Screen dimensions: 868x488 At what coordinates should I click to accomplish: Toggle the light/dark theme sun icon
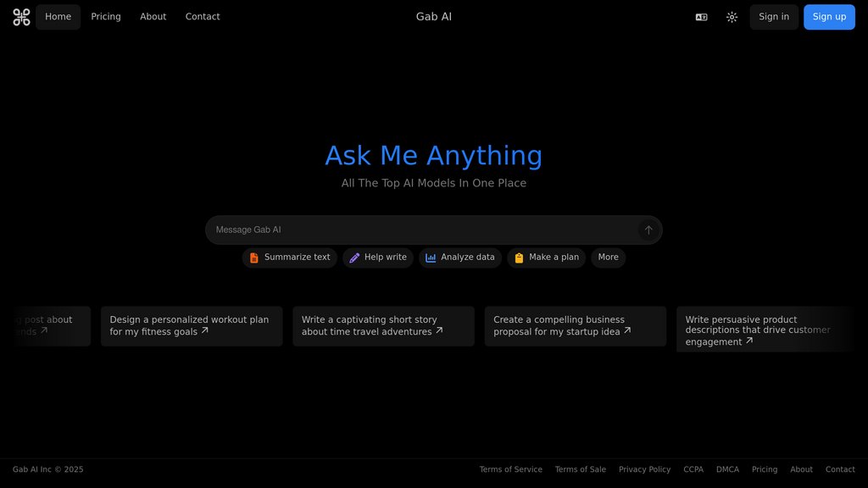[x=732, y=17]
